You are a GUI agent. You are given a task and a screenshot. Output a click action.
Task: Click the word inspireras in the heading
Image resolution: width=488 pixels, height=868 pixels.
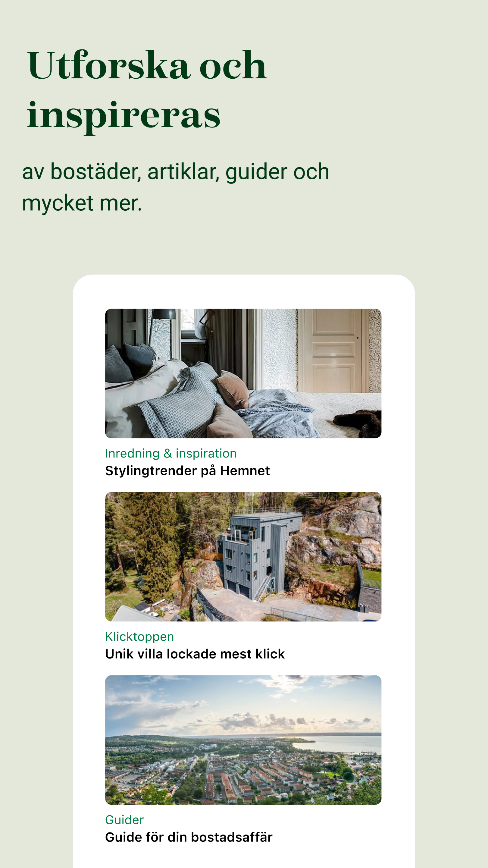124,116
